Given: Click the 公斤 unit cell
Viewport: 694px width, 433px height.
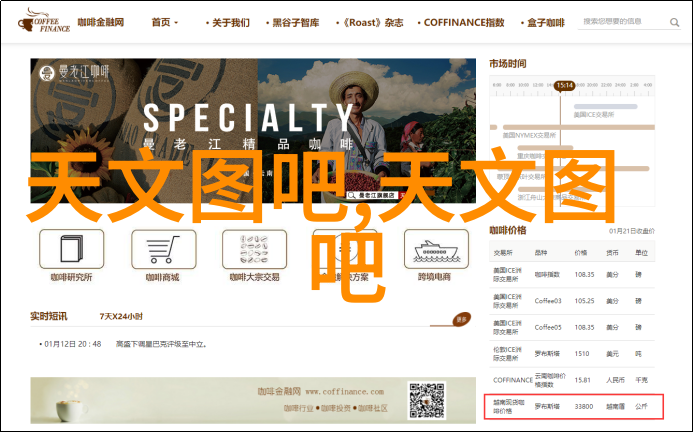Looking at the screenshot, I should 641,406.
